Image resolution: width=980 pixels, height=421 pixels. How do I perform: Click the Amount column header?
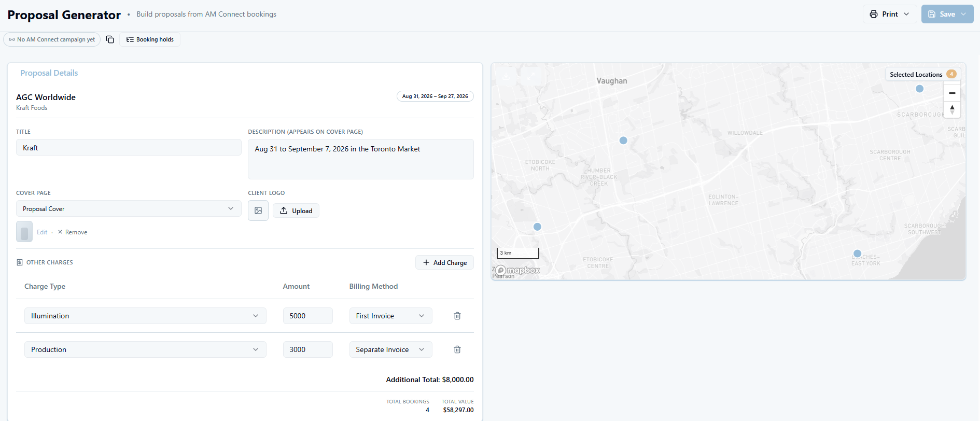[296, 286]
